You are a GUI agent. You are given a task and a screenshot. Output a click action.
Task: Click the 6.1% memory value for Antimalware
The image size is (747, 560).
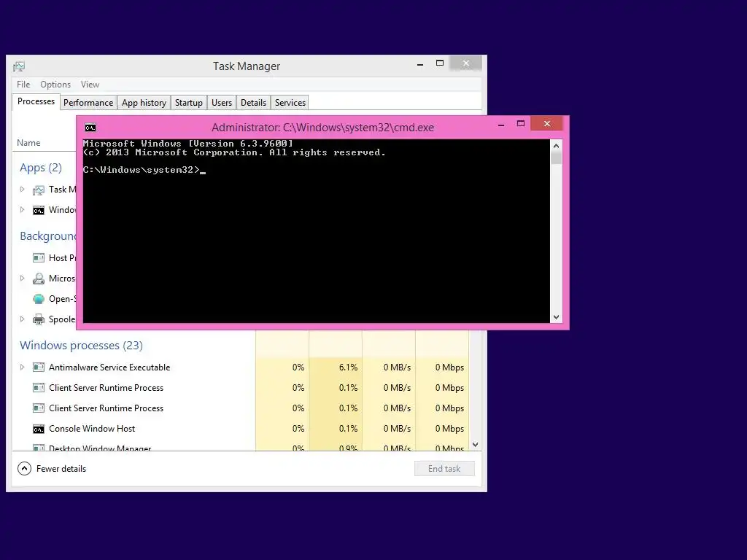[348, 367]
